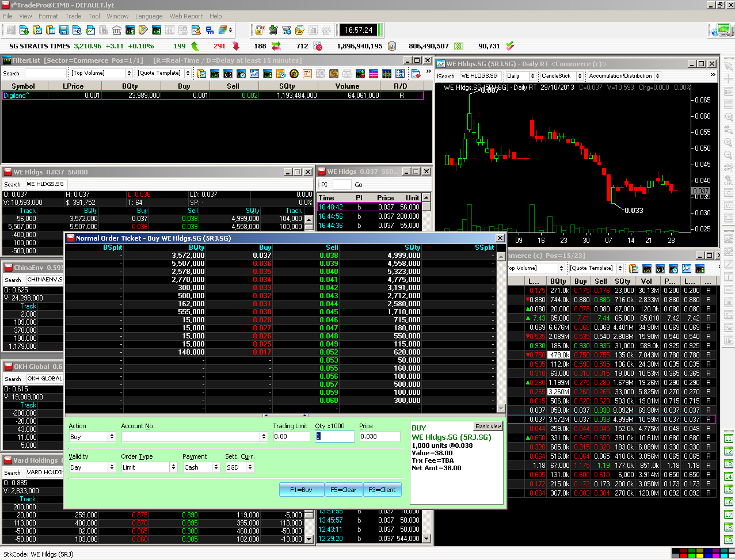The height and width of the screenshot is (560, 735).
Task: Click the orange swirl icon in FilterList toolbar
Action: click(333, 74)
